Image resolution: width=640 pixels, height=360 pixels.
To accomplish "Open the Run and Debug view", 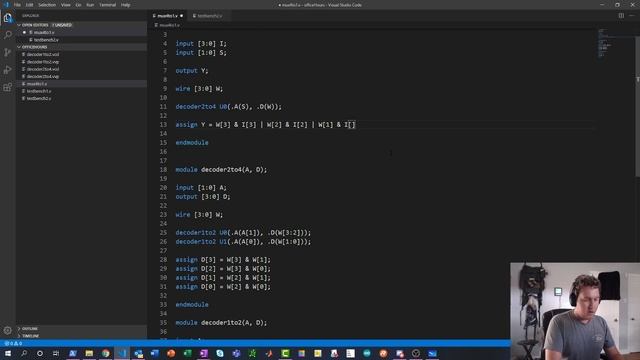I will [8, 70].
